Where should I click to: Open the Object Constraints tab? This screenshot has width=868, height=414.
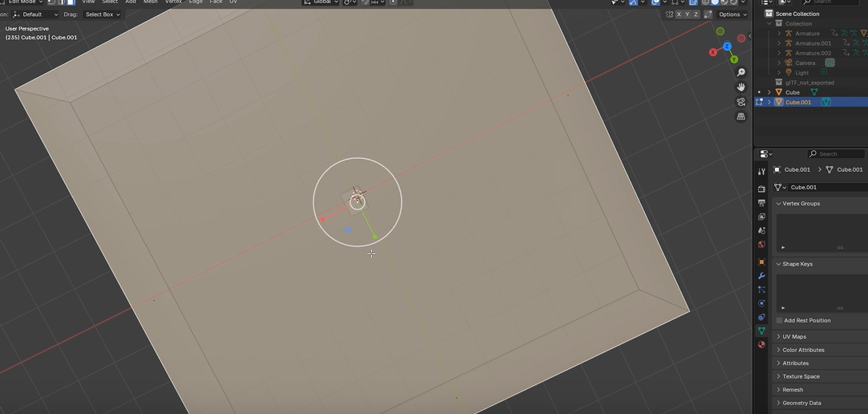[x=762, y=317]
